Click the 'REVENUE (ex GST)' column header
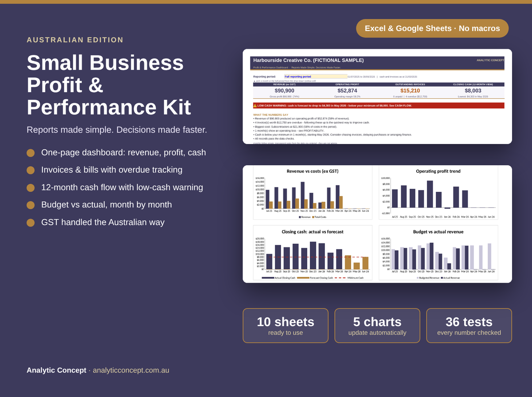The image size is (532, 397). click(284, 84)
